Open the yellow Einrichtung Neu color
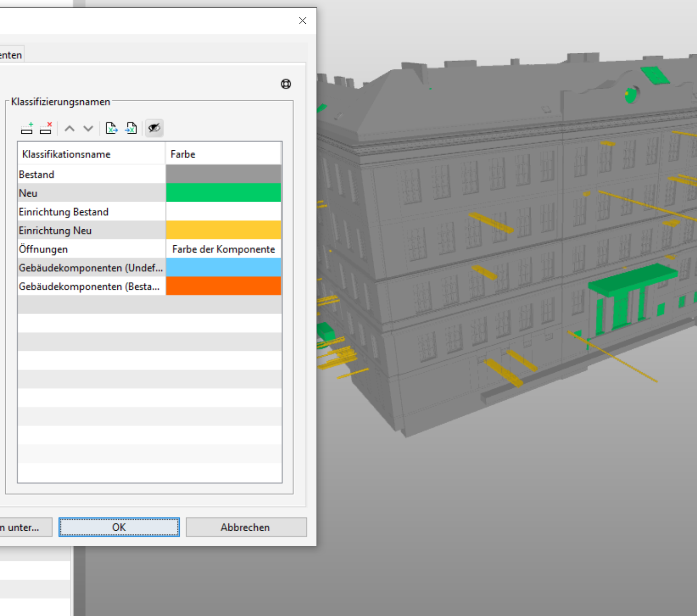This screenshot has width=697, height=616. (223, 230)
